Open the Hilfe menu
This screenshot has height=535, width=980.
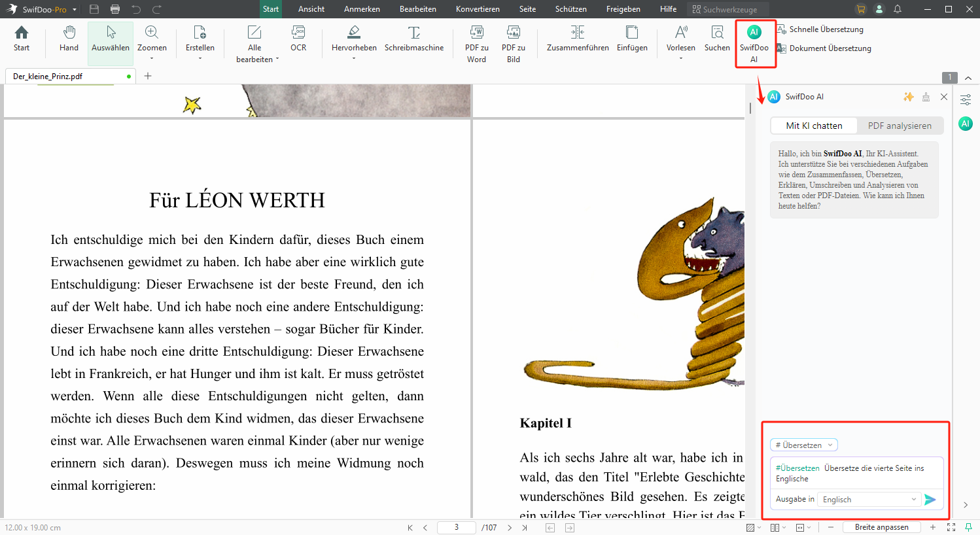tap(668, 9)
